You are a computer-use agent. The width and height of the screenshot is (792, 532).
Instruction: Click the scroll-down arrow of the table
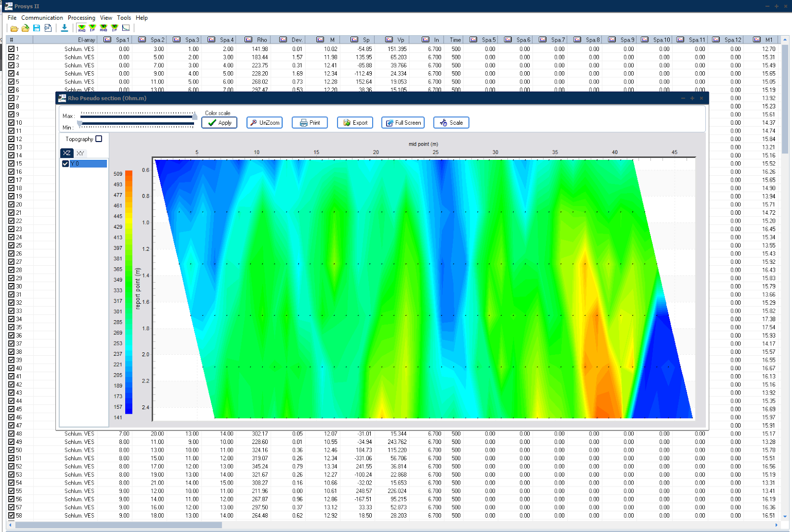(x=785, y=517)
